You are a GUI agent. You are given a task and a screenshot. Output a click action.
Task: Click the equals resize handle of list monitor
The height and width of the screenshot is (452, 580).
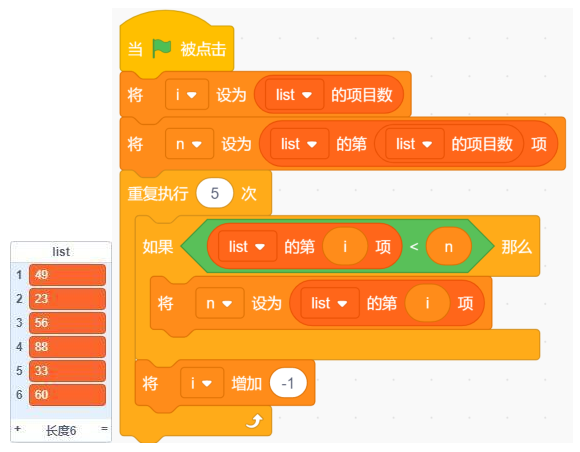point(104,429)
